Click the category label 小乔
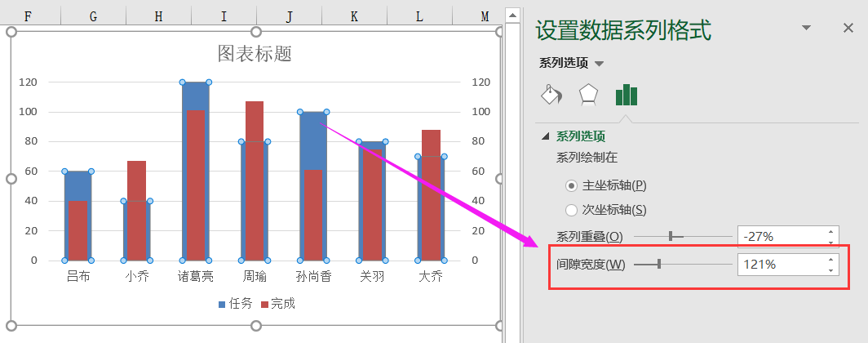 pyautogui.click(x=137, y=277)
